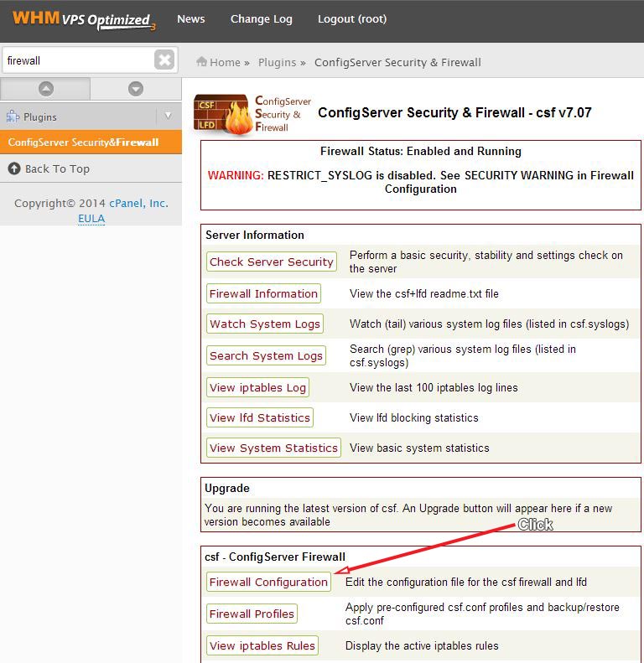The width and height of the screenshot is (644, 663).
Task: Click ConfigServer Security & Firewall breadcrumb
Action: pos(397,62)
